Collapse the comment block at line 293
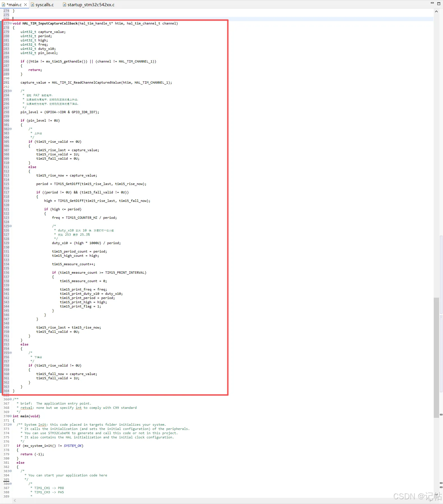This screenshot has width=443, height=504. click(x=11, y=91)
